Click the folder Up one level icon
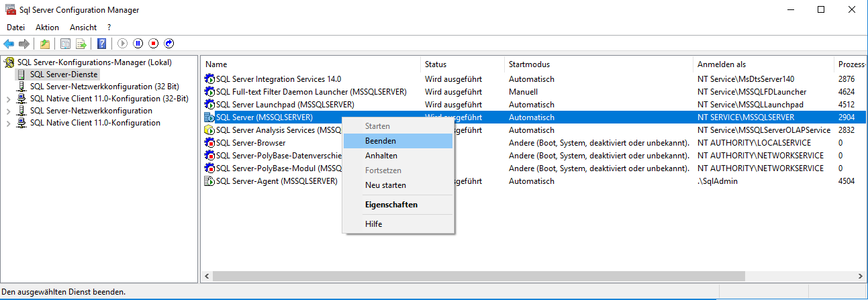The image size is (868, 300). click(44, 44)
